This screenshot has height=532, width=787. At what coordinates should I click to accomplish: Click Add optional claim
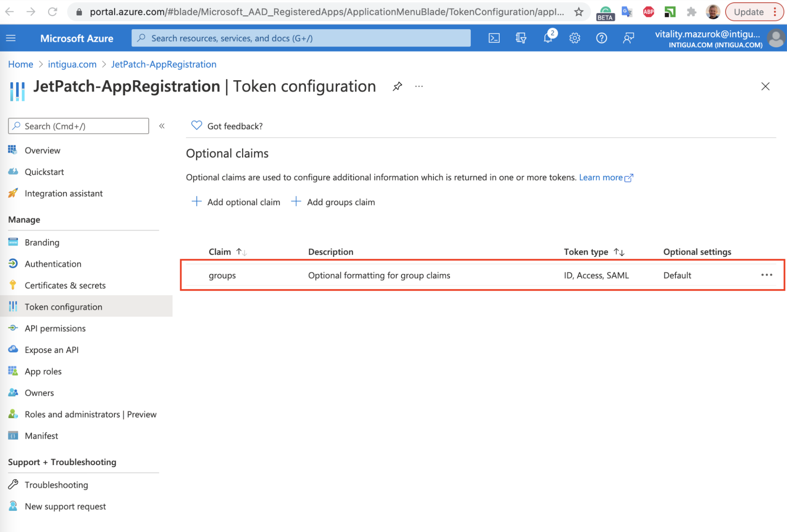click(x=236, y=202)
